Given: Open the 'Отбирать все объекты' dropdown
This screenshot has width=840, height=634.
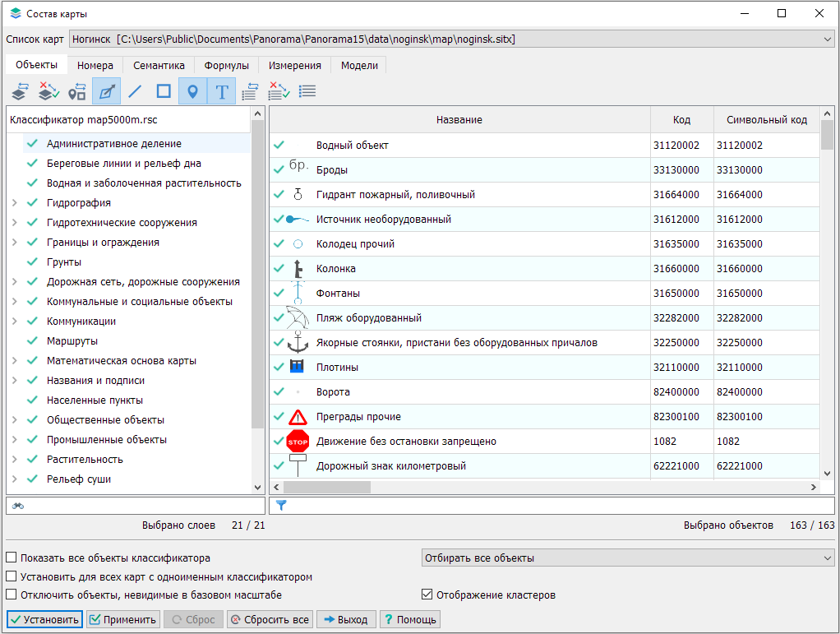Looking at the screenshot, I should pyautogui.click(x=628, y=558).
